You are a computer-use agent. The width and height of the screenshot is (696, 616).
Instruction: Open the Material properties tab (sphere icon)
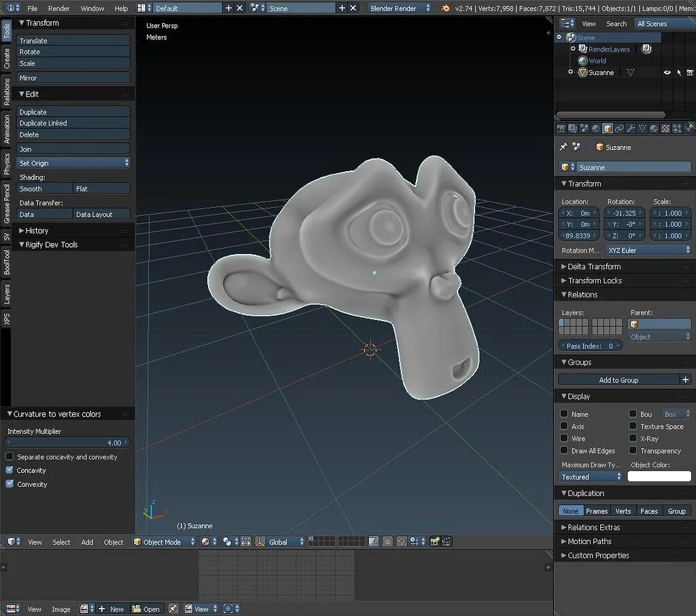(x=653, y=128)
